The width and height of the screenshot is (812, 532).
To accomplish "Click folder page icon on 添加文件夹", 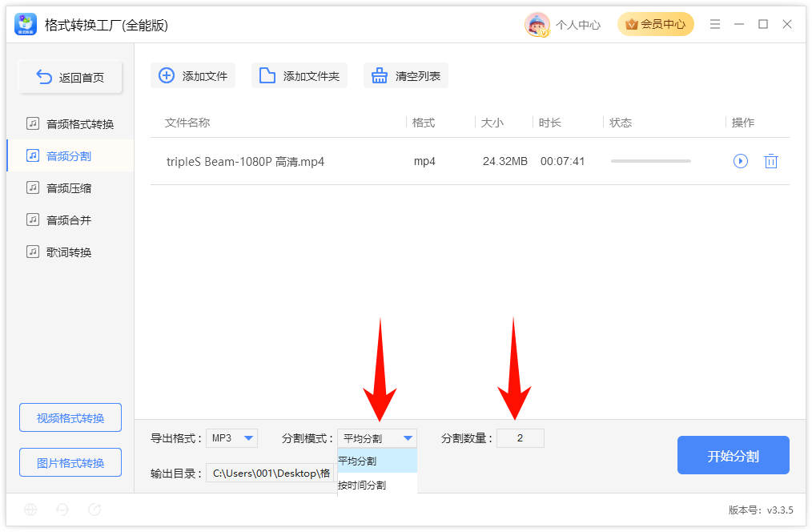I will click(x=267, y=75).
